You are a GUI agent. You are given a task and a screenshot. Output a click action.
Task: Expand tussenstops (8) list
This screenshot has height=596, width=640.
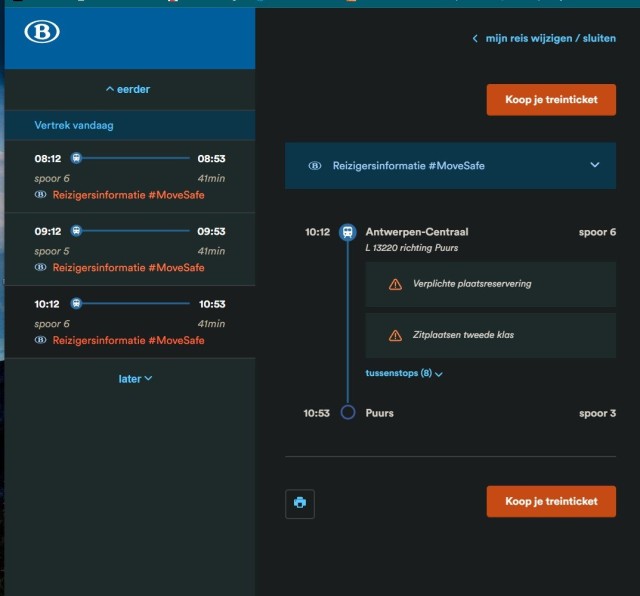pos(404,373)
